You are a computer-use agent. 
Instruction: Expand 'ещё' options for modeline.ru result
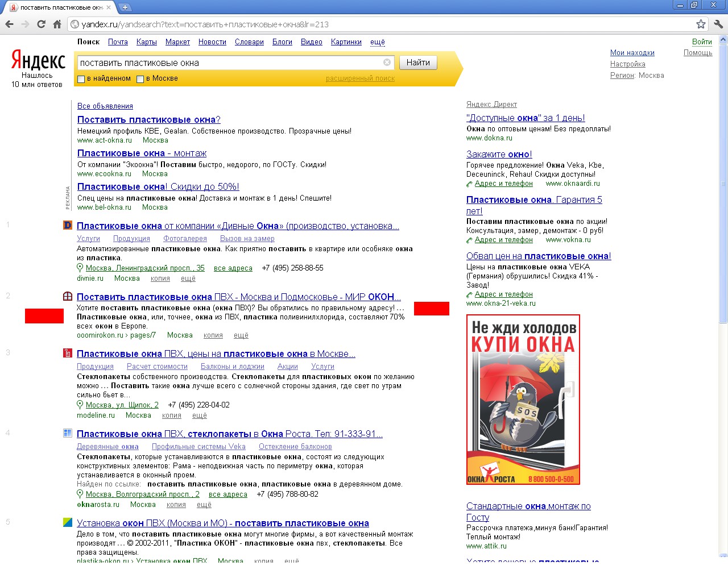coord(200,415)
